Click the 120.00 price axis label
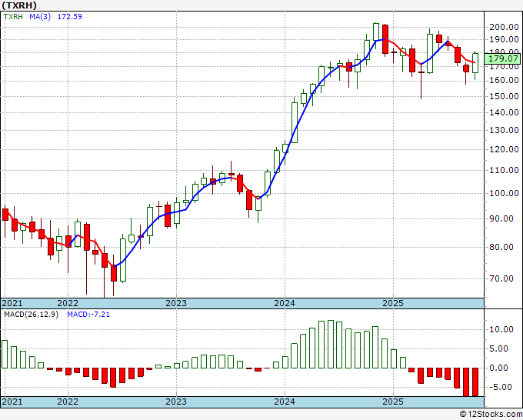Viewport: 523px width, 420px height. pyautogui.click(x=504, y=149)
